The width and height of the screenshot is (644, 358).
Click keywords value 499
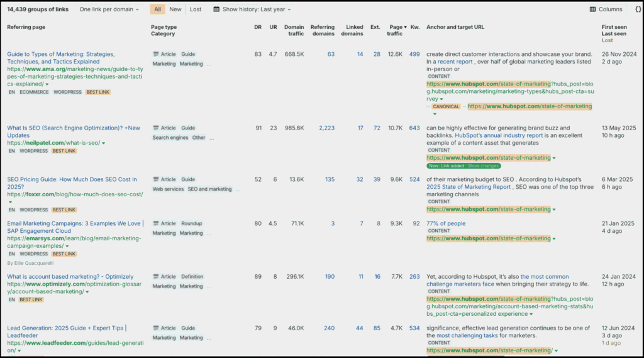[x=414, y=54]
